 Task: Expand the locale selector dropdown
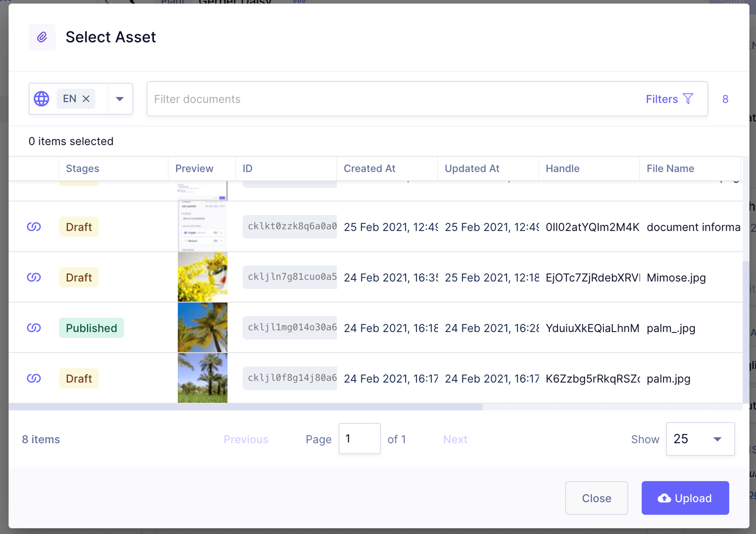(120, 99)
